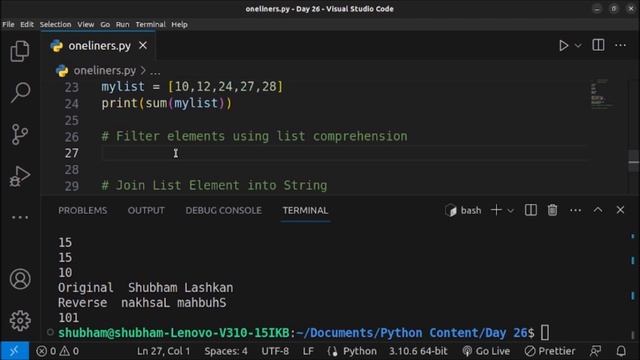The height and width of the screenshot is (360, 640).
Task: Open the Run and Debug view
Action: [20, 176]
